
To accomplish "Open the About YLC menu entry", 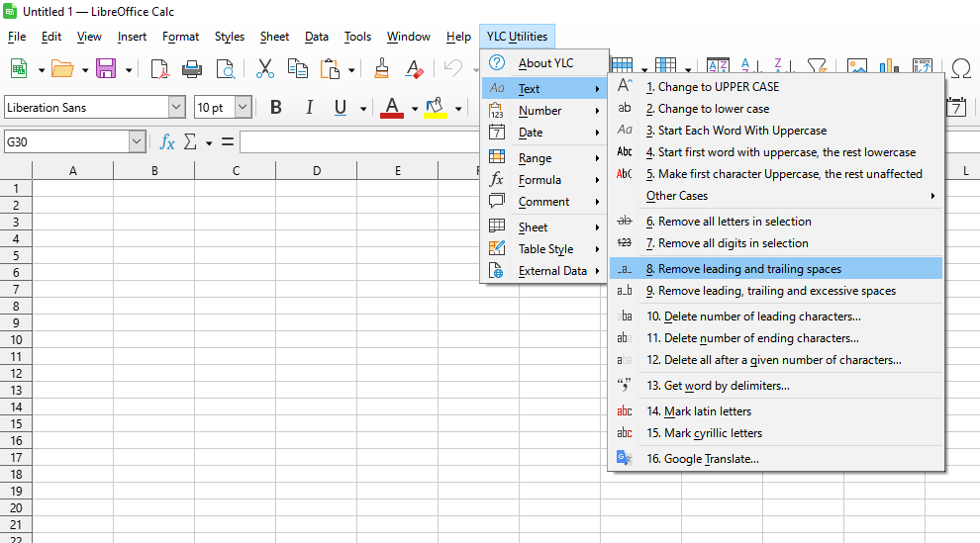I will pyautogui.click(x=545, y=63).
